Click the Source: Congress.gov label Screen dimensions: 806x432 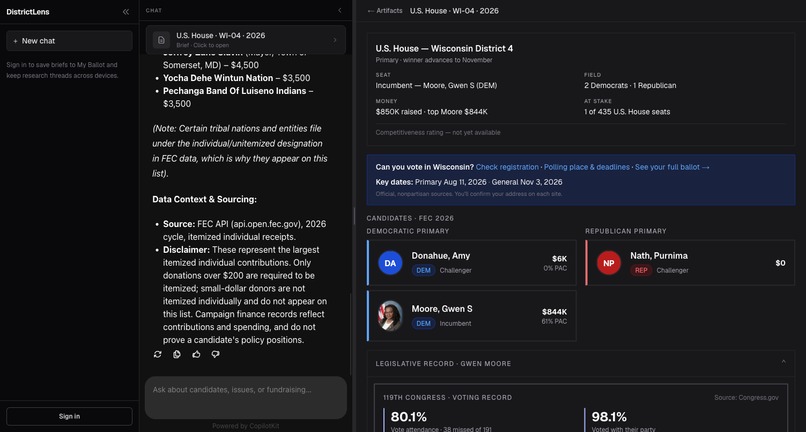coord(746,398)
